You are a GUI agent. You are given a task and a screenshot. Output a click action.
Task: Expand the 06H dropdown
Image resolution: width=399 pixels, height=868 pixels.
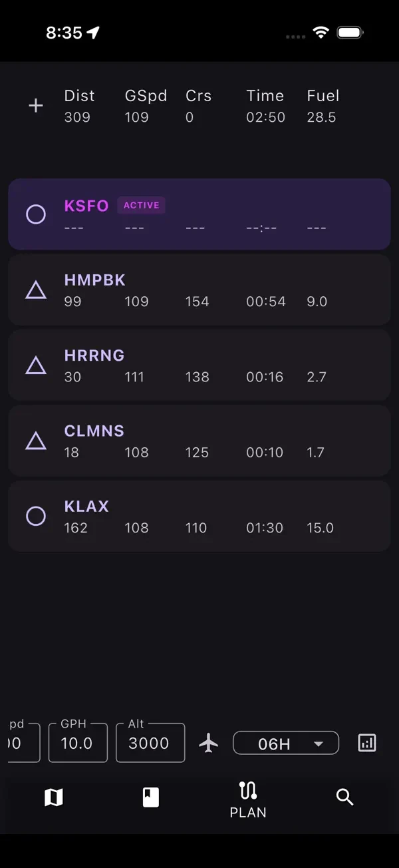[286, 743]
